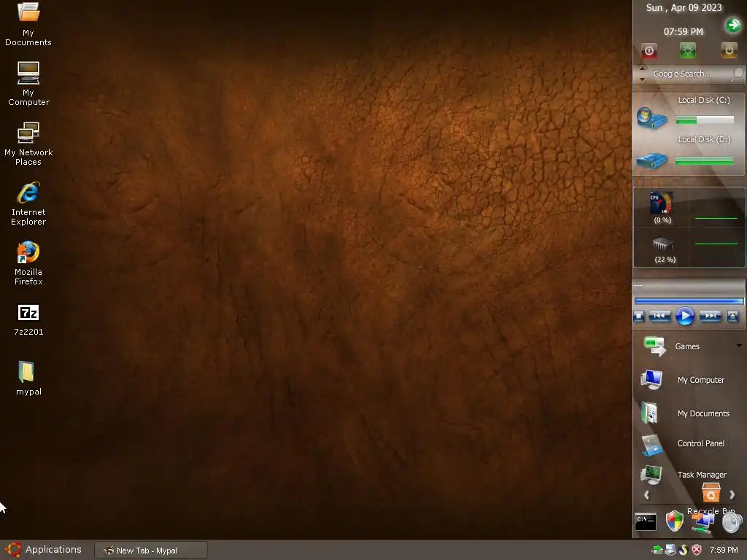
Task: Click the eject/open file player button
Action: [x=732, y=316]
